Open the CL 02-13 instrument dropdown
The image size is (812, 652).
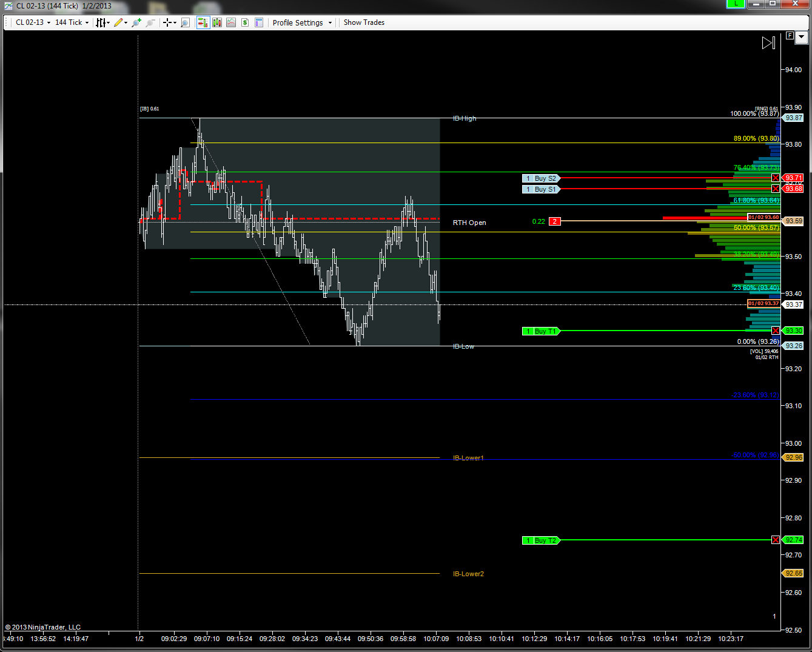(x=33, y=22)
